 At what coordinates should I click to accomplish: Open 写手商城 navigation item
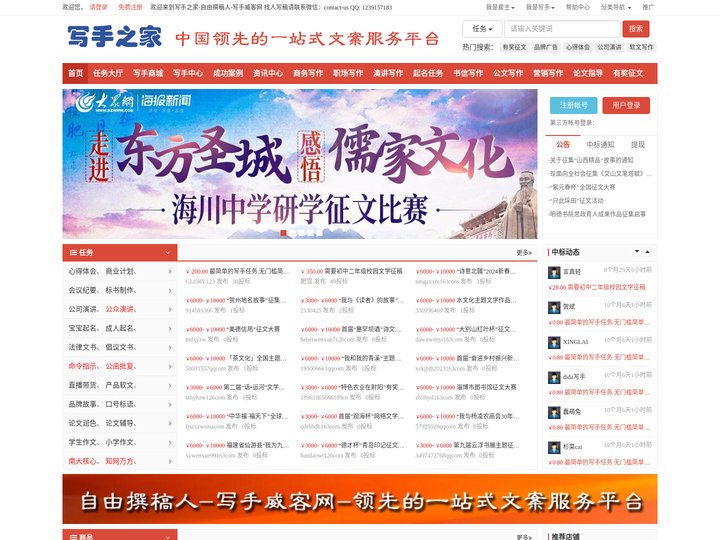pyautogui.click(x=148, y=73)
